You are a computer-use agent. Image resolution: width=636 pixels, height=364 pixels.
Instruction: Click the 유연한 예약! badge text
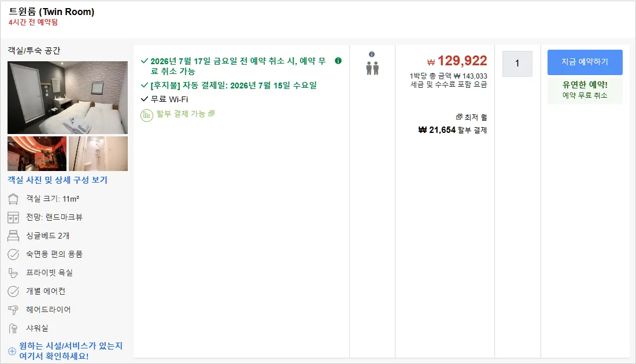coord(585,85)
